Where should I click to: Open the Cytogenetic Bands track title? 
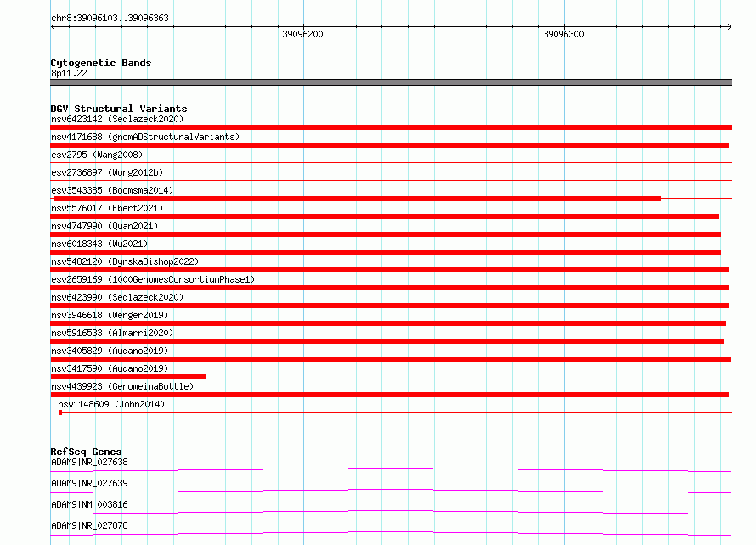[101, 63]
